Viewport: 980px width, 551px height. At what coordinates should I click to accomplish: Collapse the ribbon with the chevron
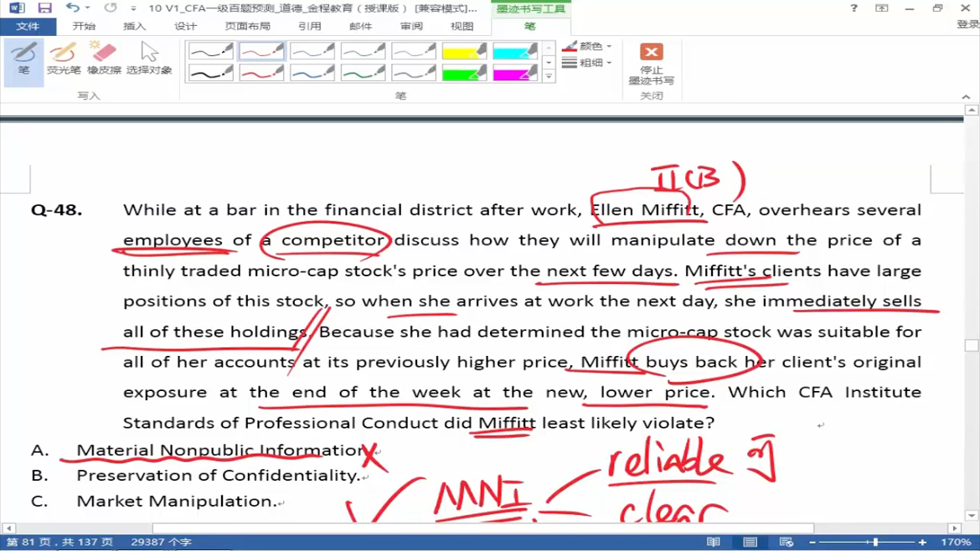click(x=966, y=97)
